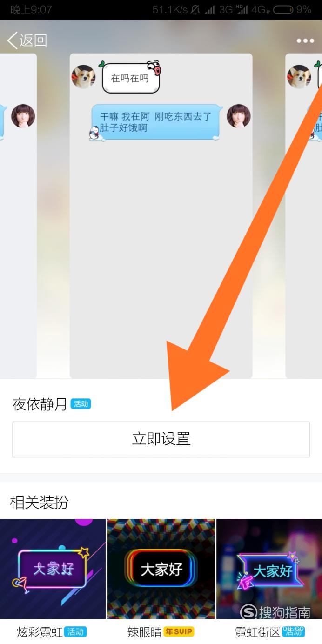322x644 pixels.
Task: Tap the girl avatar beside blue bubble
Action: 239,116
